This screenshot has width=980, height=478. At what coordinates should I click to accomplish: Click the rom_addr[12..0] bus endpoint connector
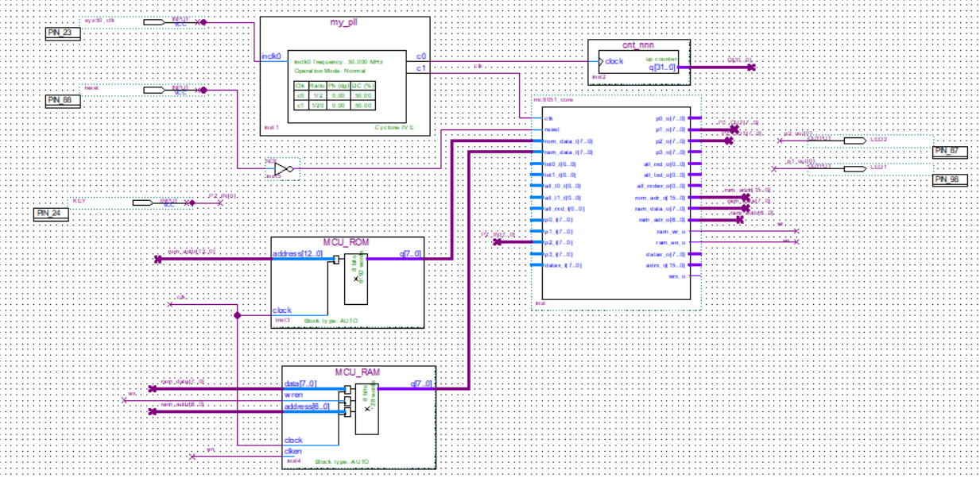coord(157,259)
